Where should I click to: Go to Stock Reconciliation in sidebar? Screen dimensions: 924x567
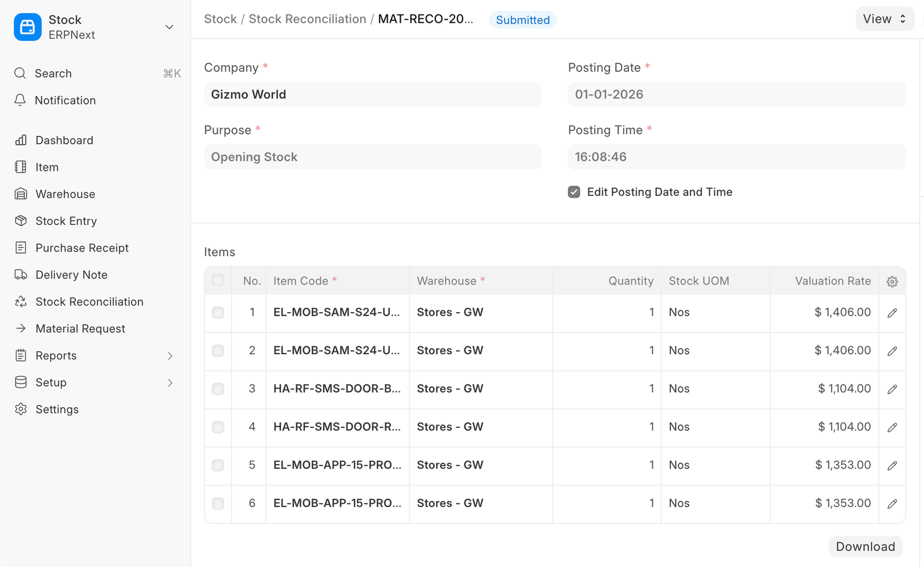point(89,302)
